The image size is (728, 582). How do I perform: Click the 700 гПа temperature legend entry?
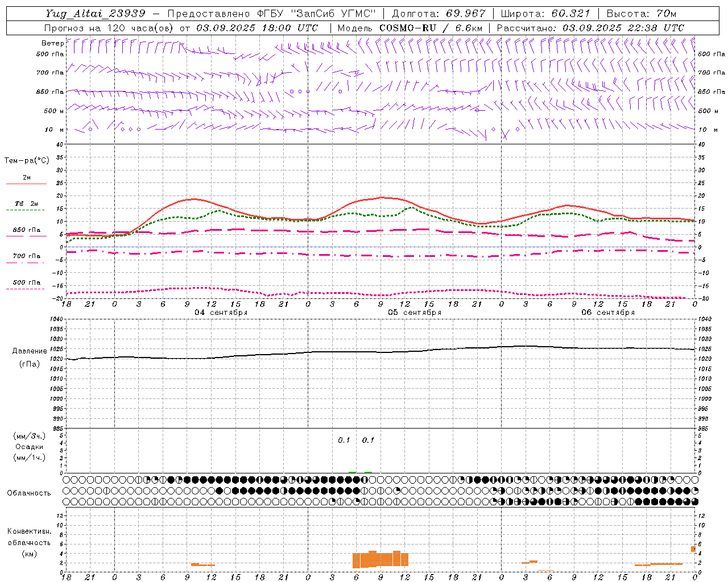click(x=26, y=256)
